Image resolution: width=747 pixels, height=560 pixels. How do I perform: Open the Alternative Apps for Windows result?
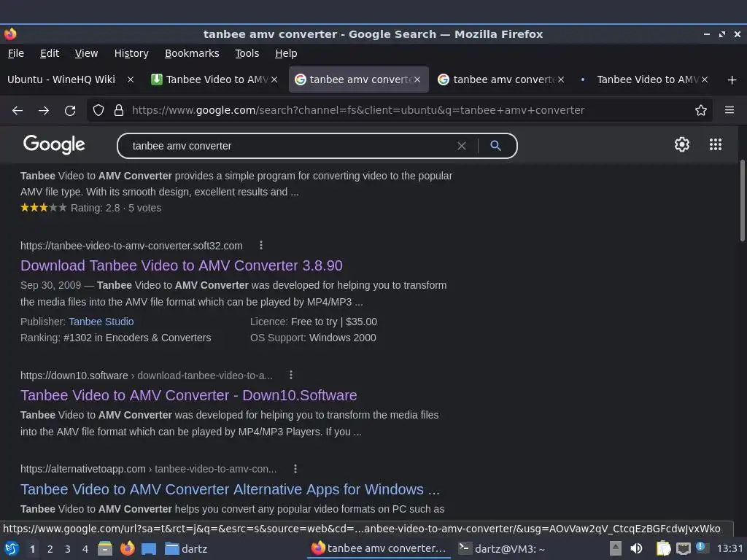coord(230,489)
